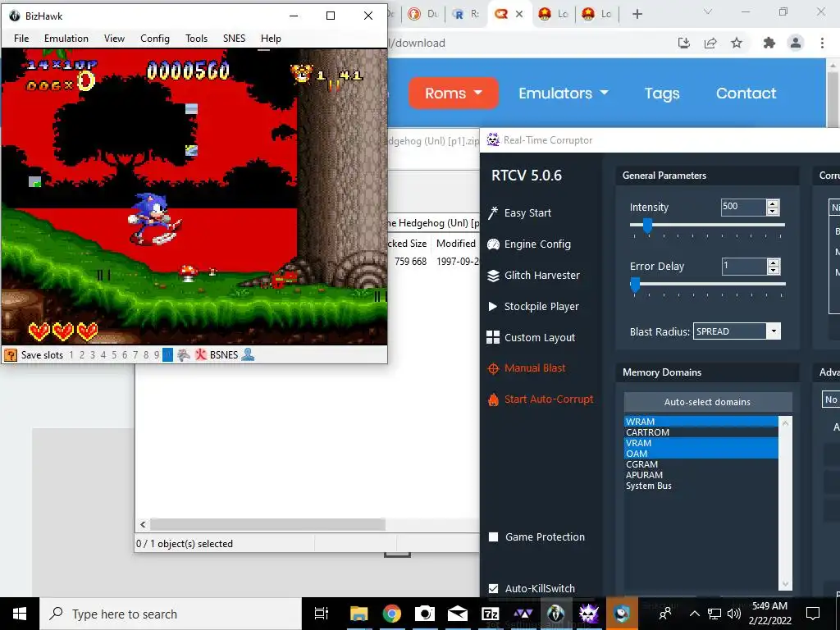The width and height of the screenshot is (840, 630).
Task: Click the BizHawk eagle icon in taskbar
Action: tap(555, 614)
